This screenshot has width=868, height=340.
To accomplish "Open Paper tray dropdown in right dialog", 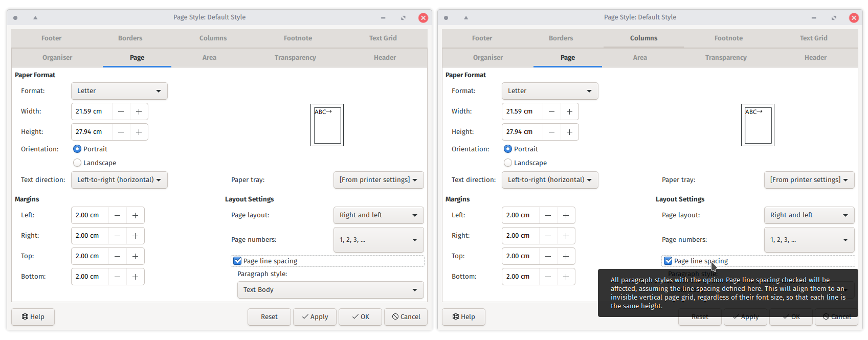I will point(809,180).
